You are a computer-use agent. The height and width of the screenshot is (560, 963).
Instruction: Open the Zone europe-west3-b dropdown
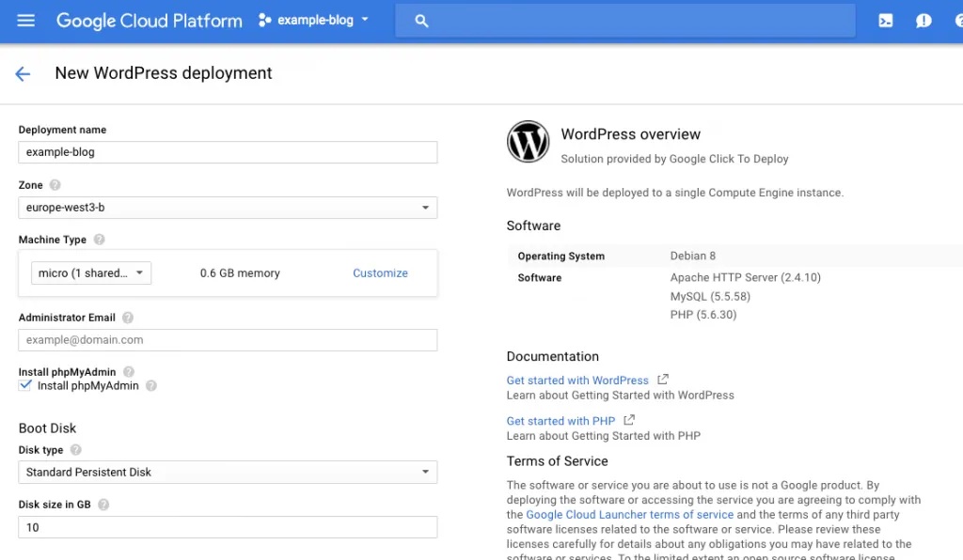click(x=228, y=208)
